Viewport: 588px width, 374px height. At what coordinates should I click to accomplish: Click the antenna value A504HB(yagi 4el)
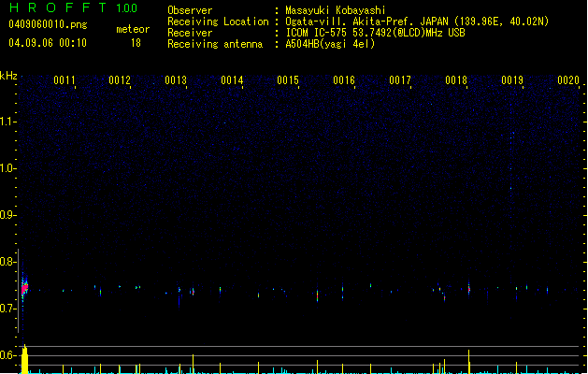click(330, 44)
